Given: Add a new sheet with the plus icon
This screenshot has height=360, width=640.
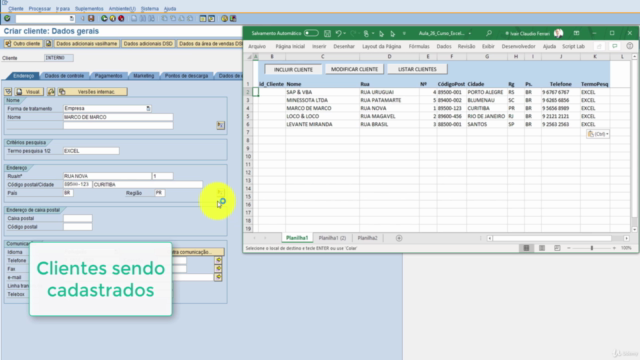Looking at the screenshot, I should pyautogui.click(x=399, y=238).
